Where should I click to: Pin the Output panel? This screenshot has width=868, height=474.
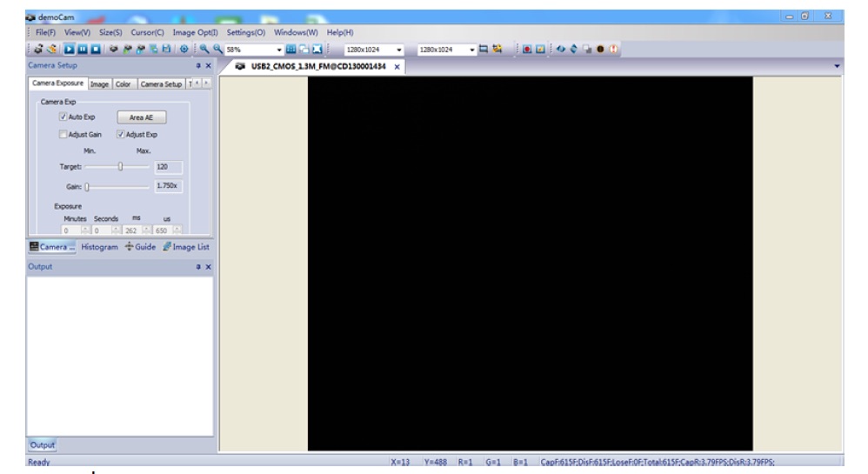tap(198, 267)
